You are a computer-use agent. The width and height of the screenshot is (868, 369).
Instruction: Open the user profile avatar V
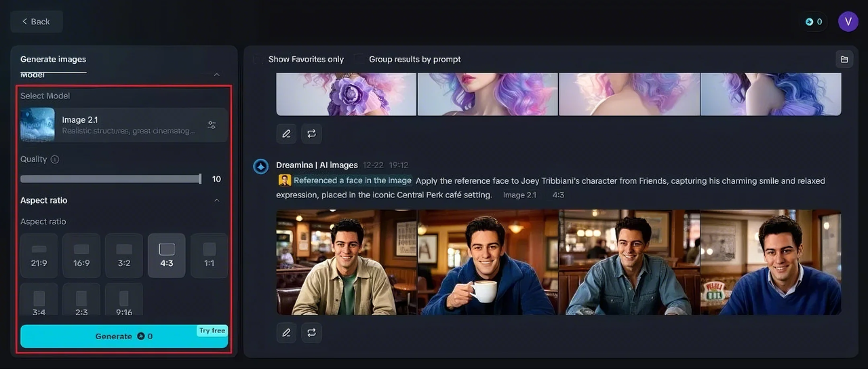(848, 22)
